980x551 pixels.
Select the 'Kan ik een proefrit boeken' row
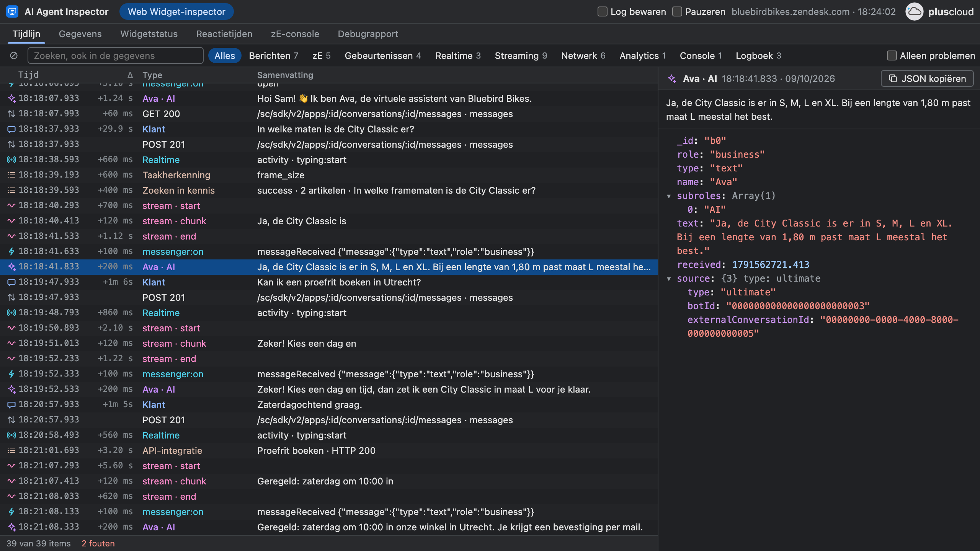pyautogui.click(x=329, y=282)
